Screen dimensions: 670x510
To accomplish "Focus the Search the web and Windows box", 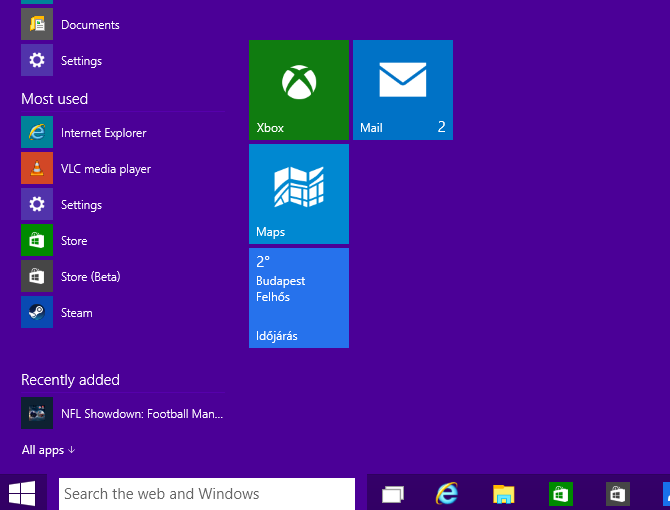I will click(207, 494).
